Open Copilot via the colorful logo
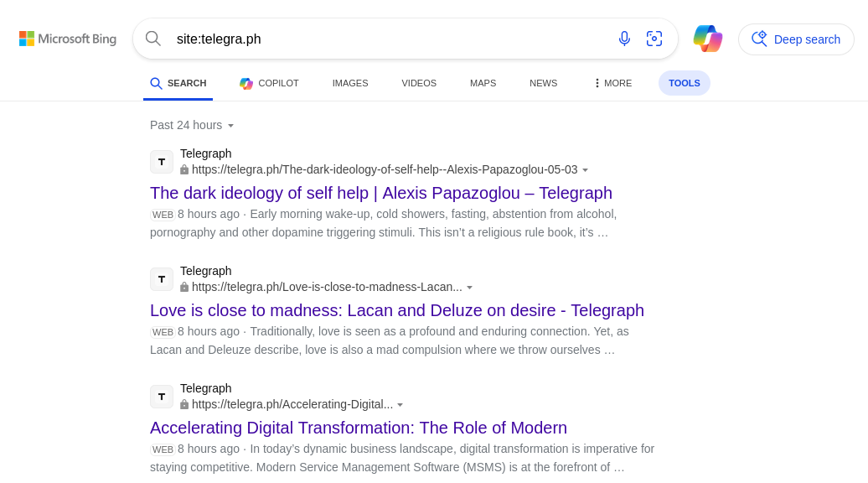 pyautogui.click(x=708, y=39)
